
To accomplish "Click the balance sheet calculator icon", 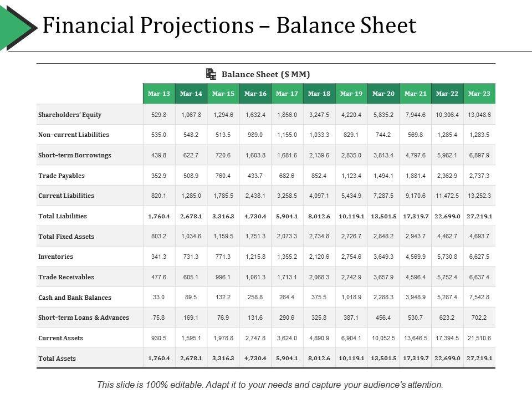I will tap(211, 74).
